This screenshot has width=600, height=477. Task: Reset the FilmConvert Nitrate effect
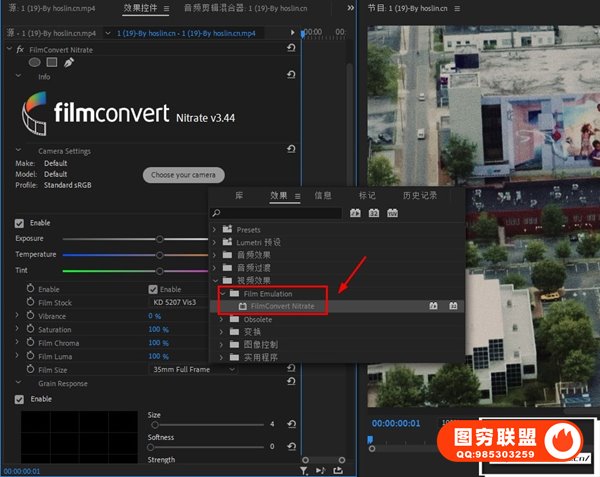tap(290, 48)
